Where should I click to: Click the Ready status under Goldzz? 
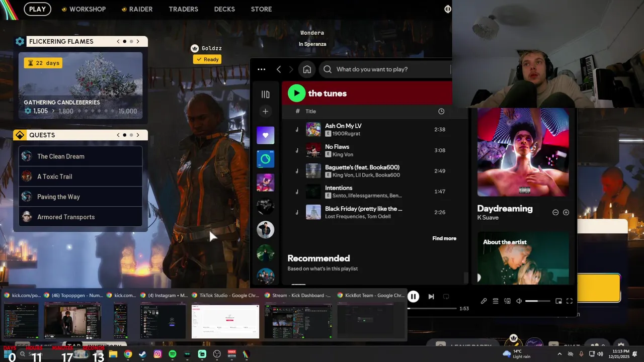pos(208,59)
